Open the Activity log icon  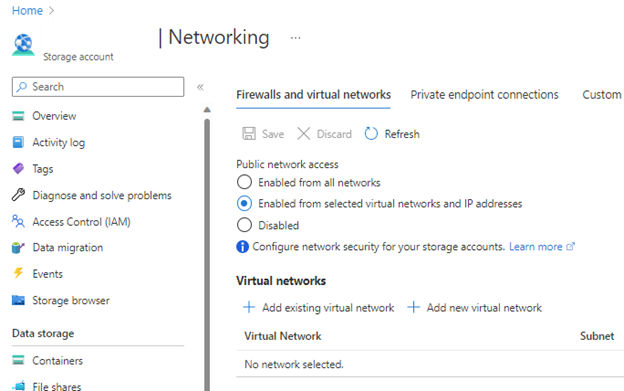tap(18, 142)
